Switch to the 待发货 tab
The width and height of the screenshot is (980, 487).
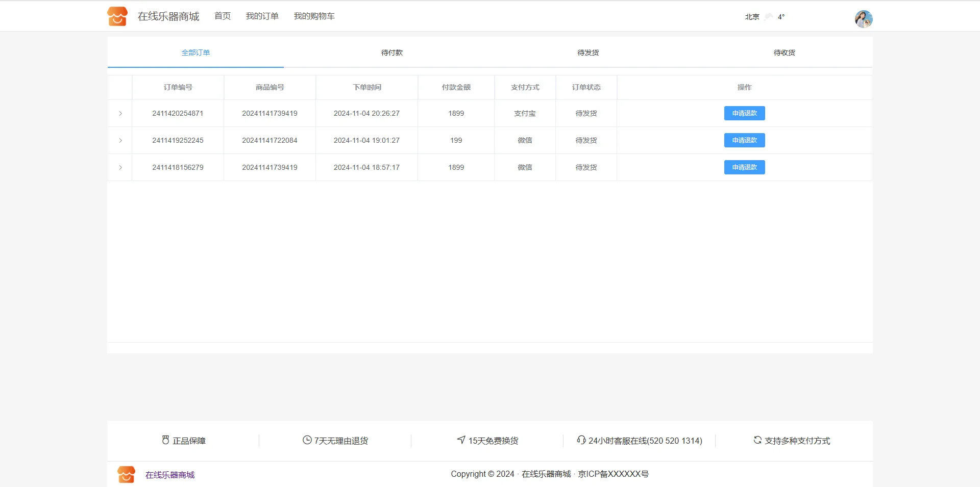[588, 53]
